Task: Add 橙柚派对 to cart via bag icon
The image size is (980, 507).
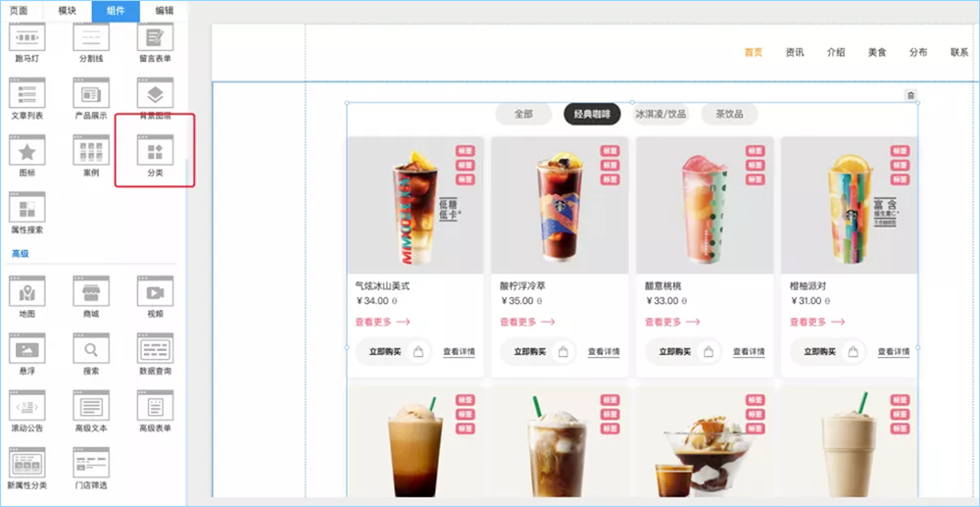Action: [x=854, y=352]
